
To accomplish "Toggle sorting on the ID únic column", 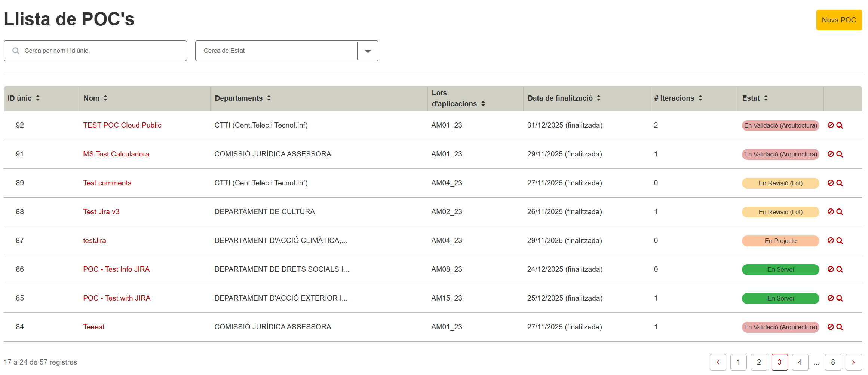I will [x=38, y=98].
